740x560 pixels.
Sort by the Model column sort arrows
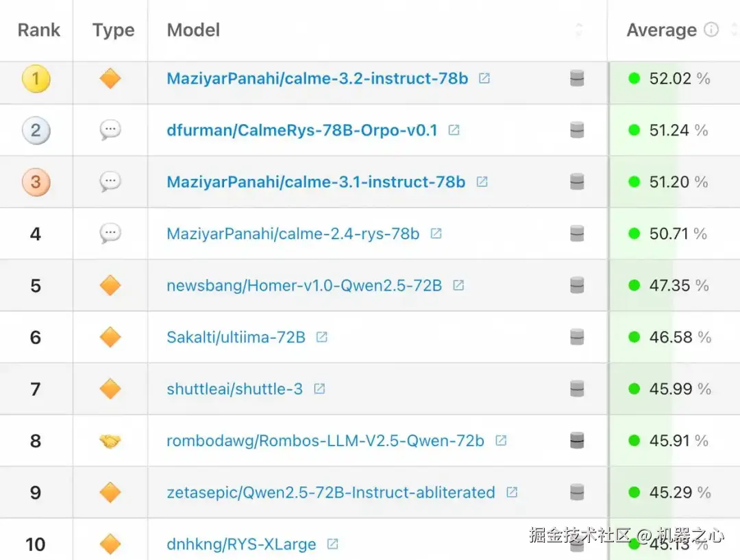(579, 29)
